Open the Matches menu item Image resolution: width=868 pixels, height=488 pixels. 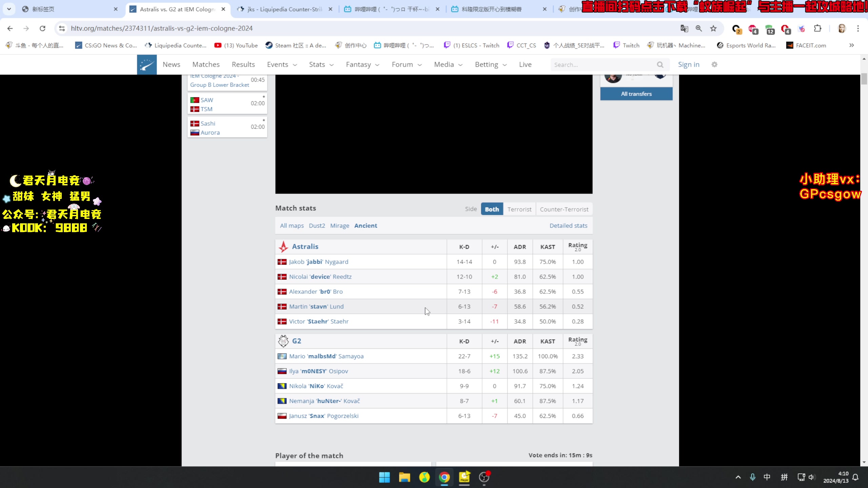click(x=206, y=64)
